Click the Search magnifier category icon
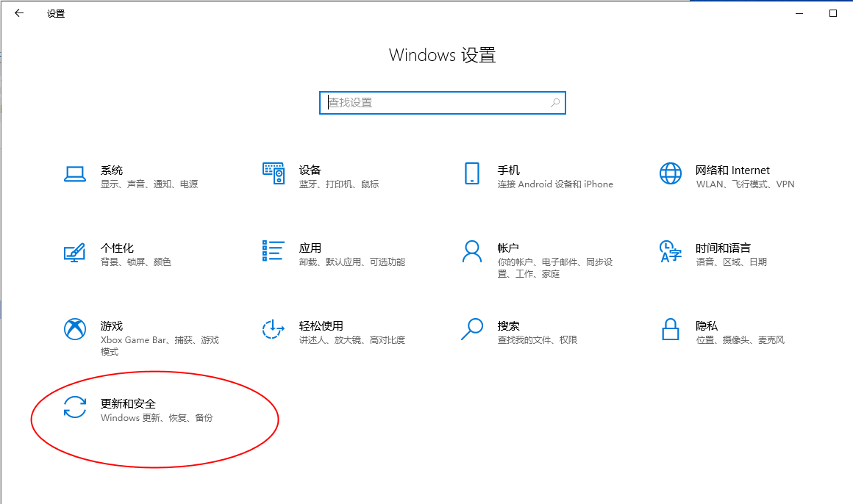Screen dimensions: 853x504 tap(471, 329)
